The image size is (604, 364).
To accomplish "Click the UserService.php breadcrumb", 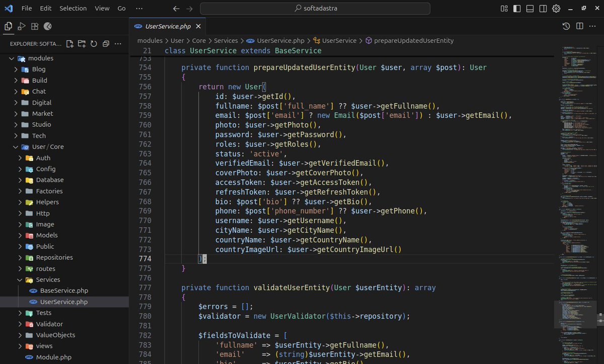I will coord(281,40).
